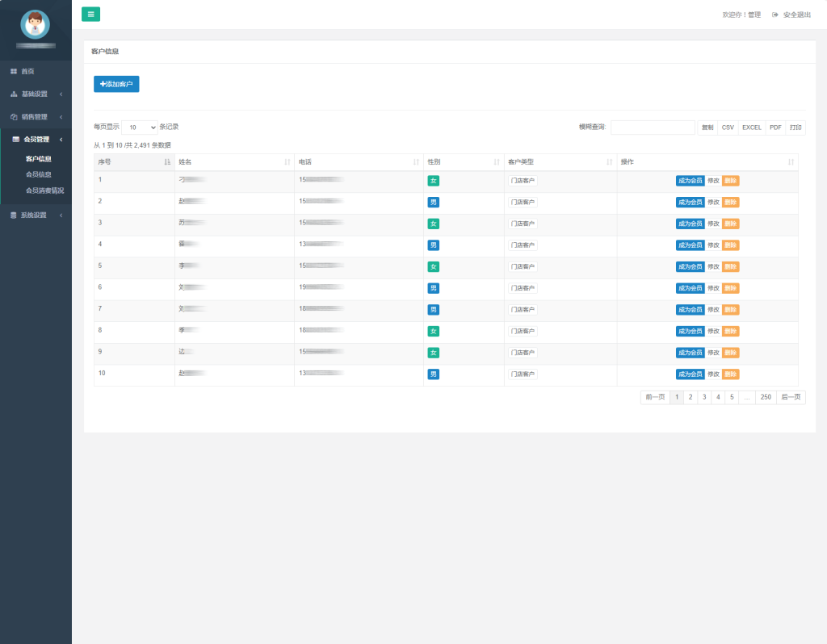This screenshot has width=827, height=644.
Task: Click 成为会员 for row 6
Action: [690, 288]
